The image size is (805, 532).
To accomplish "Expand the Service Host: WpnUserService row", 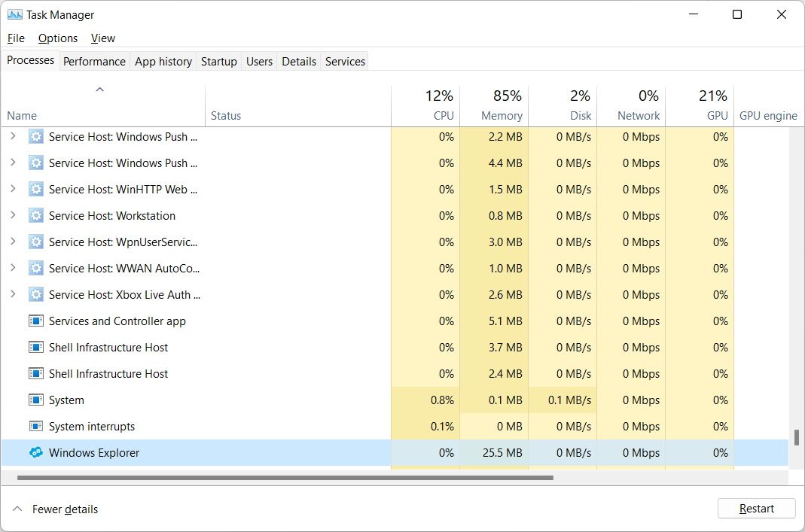I will (14, 241).
